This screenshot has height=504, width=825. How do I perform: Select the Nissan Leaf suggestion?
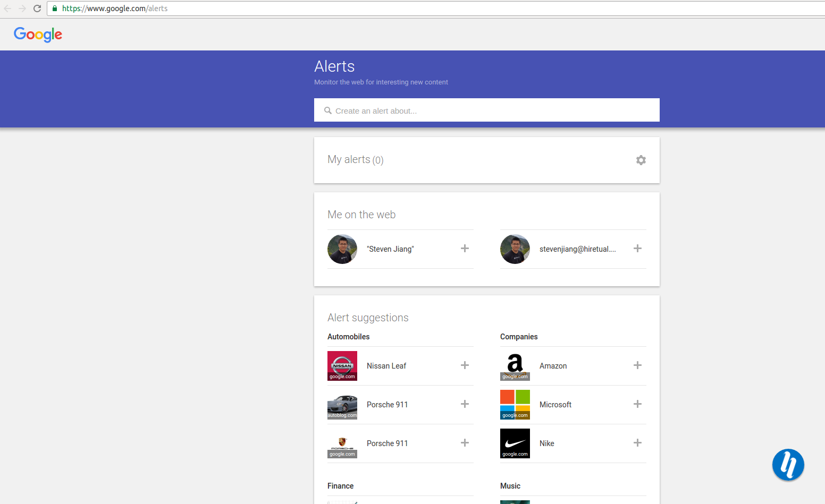point(386,366)
